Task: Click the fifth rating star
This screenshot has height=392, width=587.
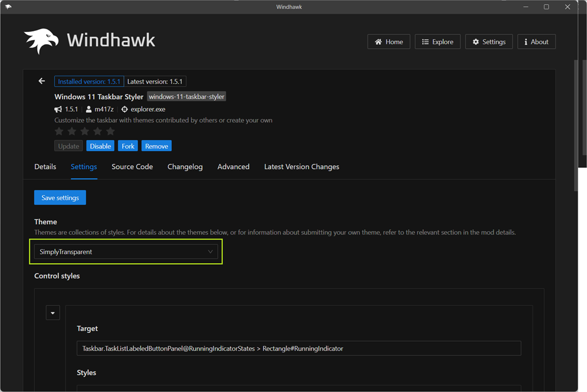Action: (x=110, y=131)
